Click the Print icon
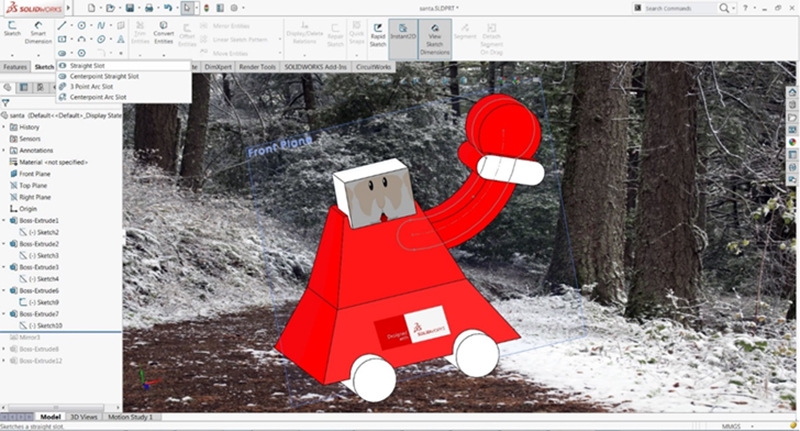800x431 pixels. pos(149,8)
